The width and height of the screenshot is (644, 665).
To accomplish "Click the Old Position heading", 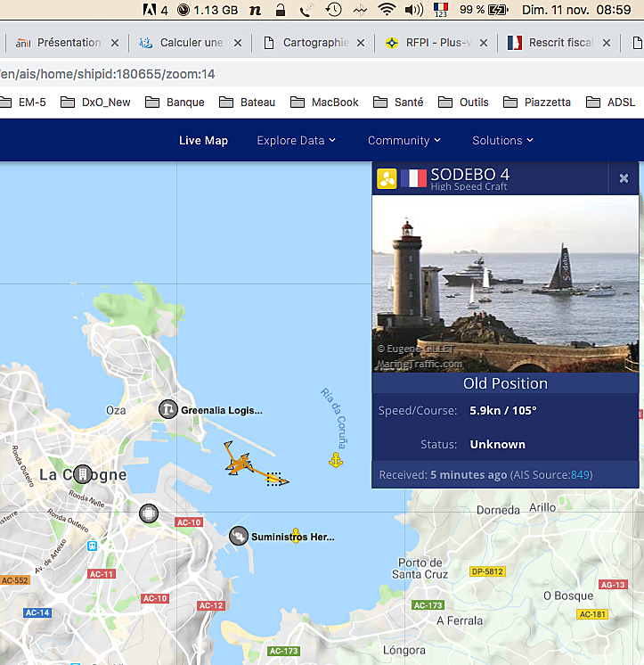I will [x=505, y=383].
